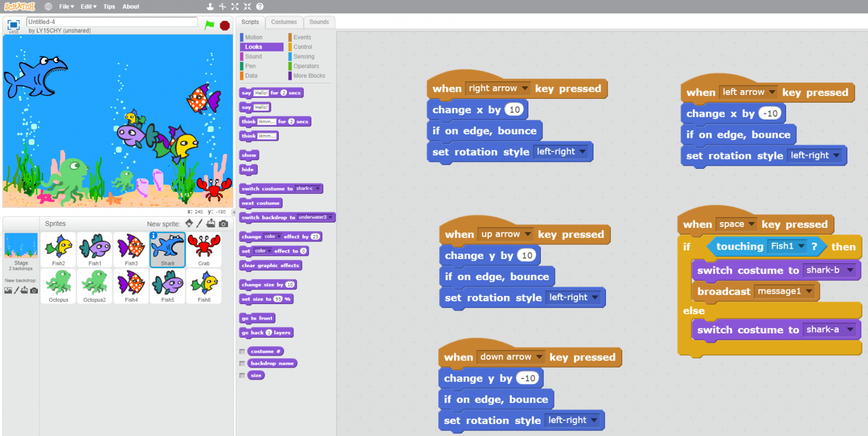Open the right arrow key dropdown
This screenshot has width=868, height=436.
click(x=525, y=89)
